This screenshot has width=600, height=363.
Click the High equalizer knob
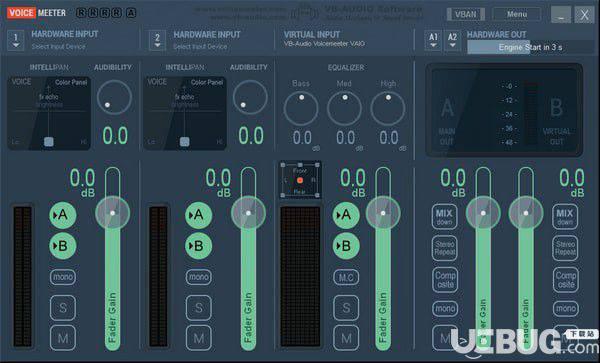click(388, 108)
